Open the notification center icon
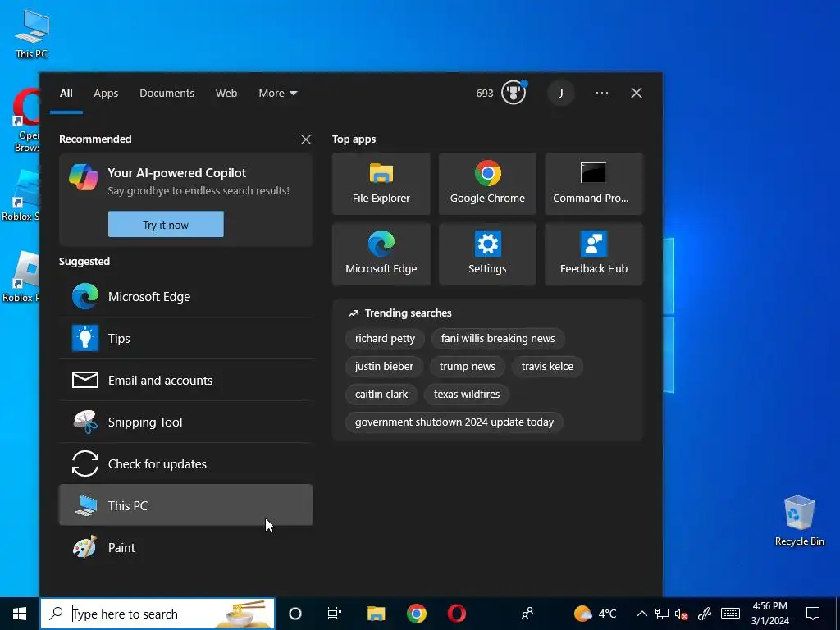This screenshot has width=840, height=630. pos(813,614)
